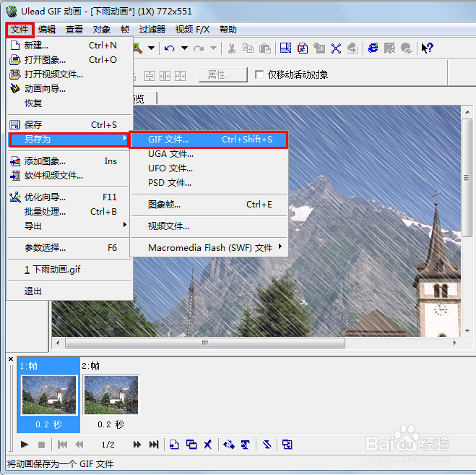Screen dimensions: 476x475
Task: Select PSD 文件... in the submenu
Action: [209, 183]
